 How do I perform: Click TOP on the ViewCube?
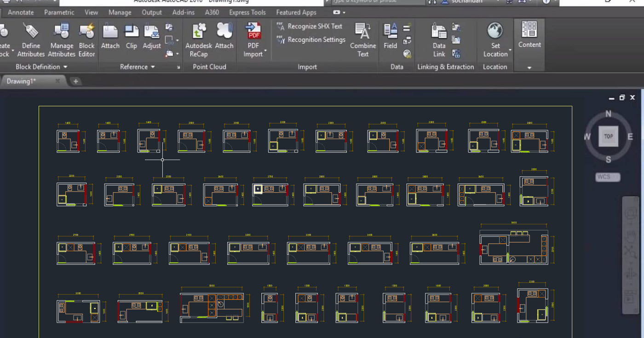click(608, 136)
